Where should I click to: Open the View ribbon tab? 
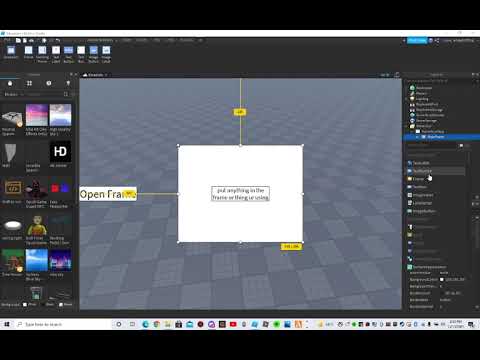pyautogui.click(x=171, y=40)
